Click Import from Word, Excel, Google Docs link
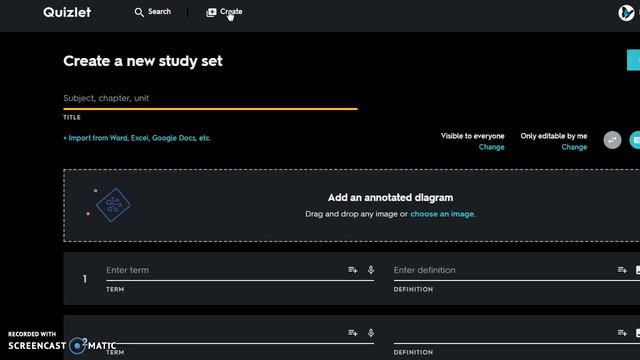Viewport: 640px width, 360px height. click(x=137, y=138)
